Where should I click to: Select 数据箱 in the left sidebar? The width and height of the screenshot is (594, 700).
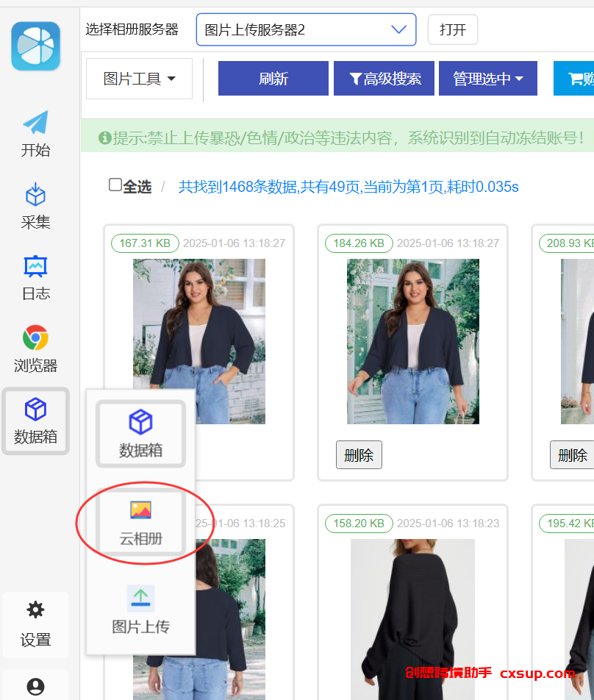(35, 421)
